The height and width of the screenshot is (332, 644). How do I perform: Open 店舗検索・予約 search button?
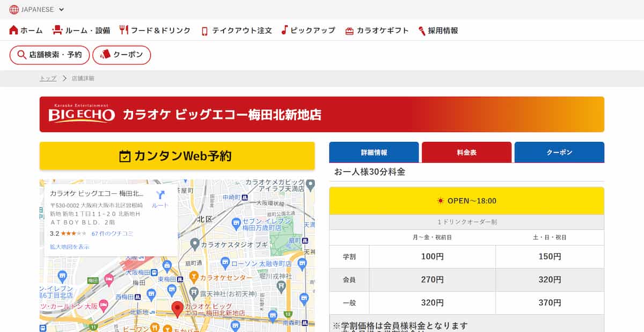click(49, 55)
